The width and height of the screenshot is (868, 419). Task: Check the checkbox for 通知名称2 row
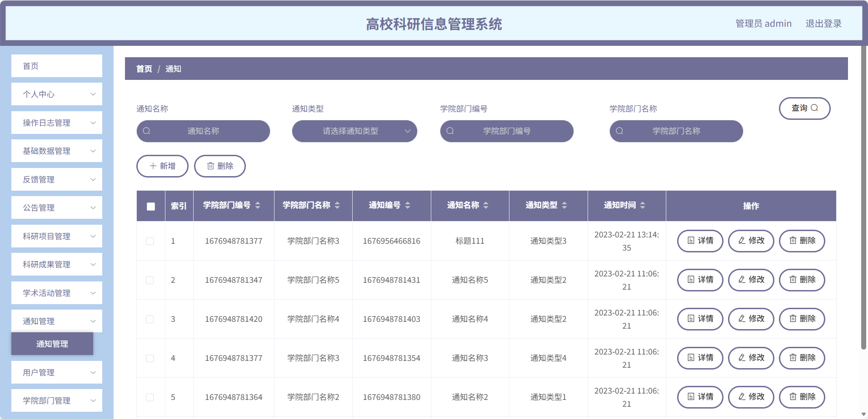[x=150, y=397]
